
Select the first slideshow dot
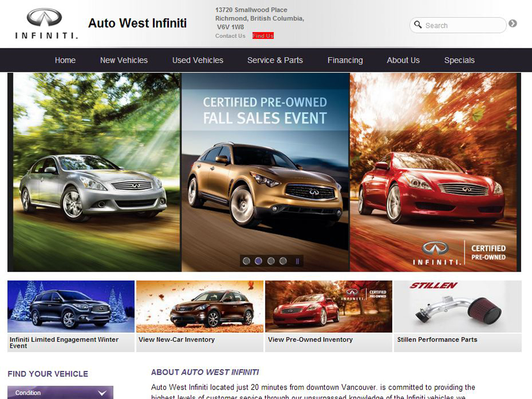[x=247, y=261]
